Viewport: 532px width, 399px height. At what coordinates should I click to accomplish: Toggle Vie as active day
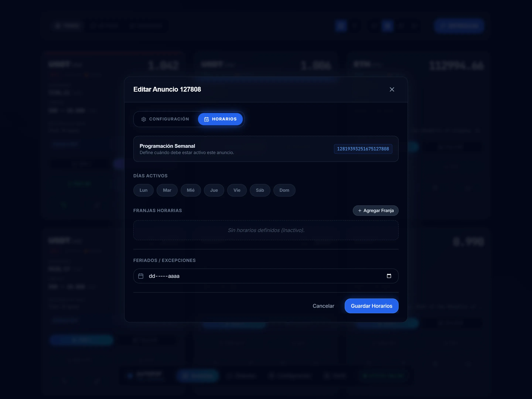pyautogui.click(x=237, y=190)
